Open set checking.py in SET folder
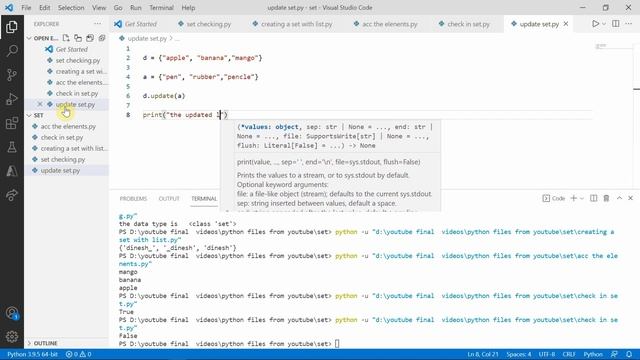The image size is (640, 360). tap(62, 160)
